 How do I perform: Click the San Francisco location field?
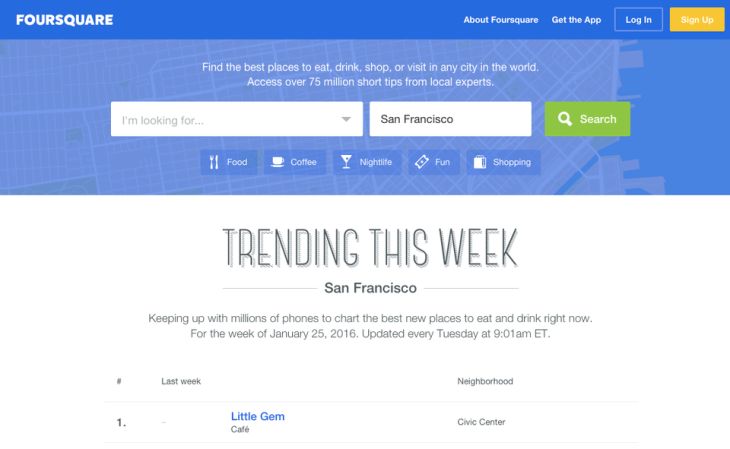point(450,119)
